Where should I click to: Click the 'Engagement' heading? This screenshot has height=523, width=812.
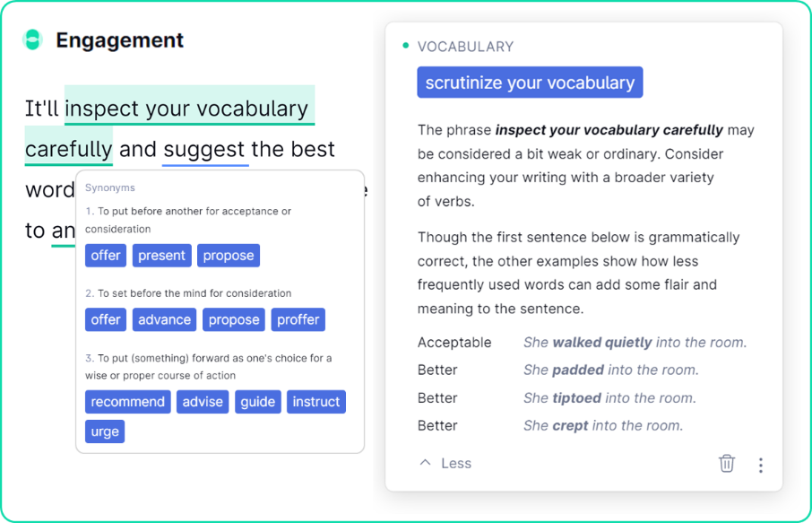tap(119, 40)
